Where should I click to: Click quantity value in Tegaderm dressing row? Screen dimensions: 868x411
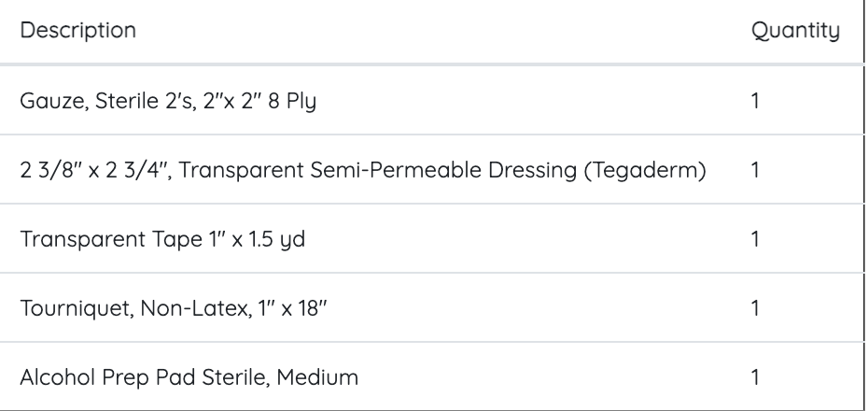tap(755, 170)
